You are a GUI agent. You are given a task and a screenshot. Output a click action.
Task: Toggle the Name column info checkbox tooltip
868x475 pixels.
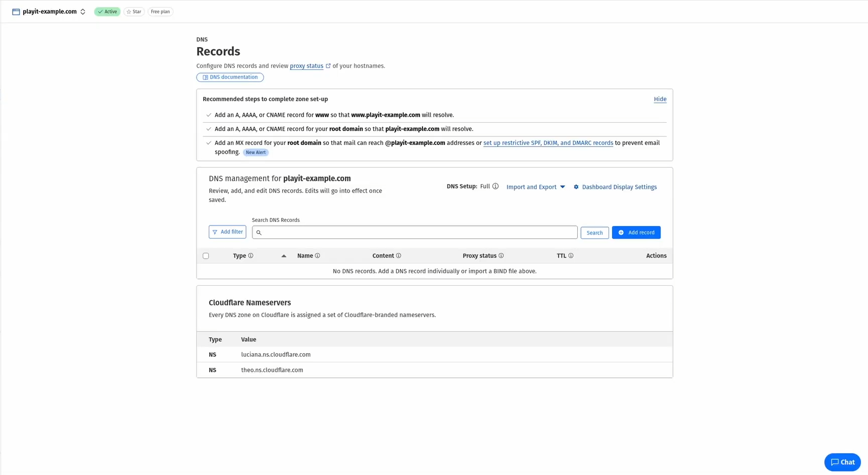tap(317, 256)
